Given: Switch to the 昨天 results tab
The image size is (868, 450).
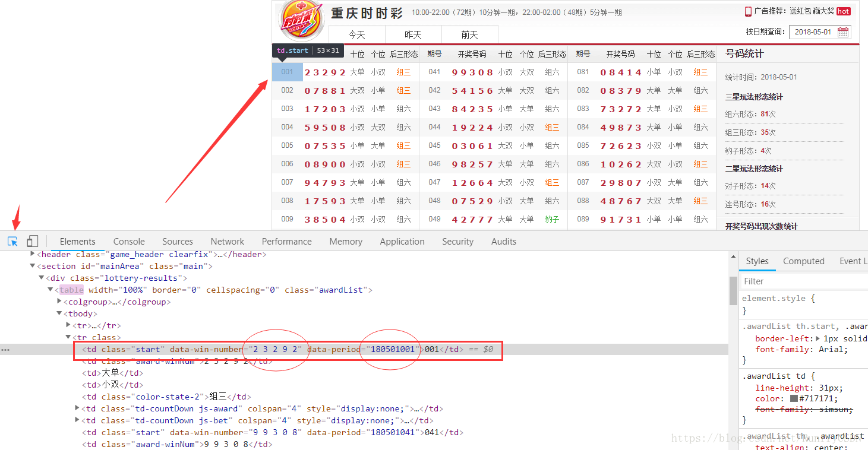Looking at the screenshot, I should pos(413,34).
